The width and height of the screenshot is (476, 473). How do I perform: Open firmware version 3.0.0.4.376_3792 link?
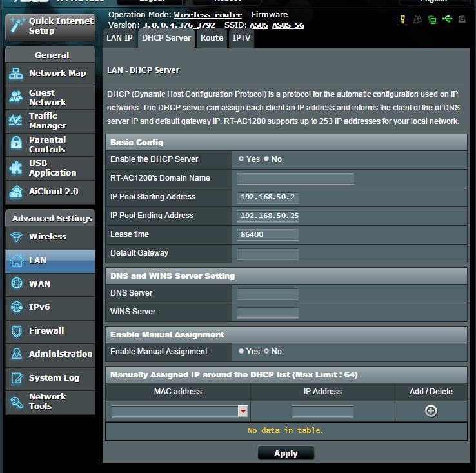pyautogui.click(x=179, y=25)
